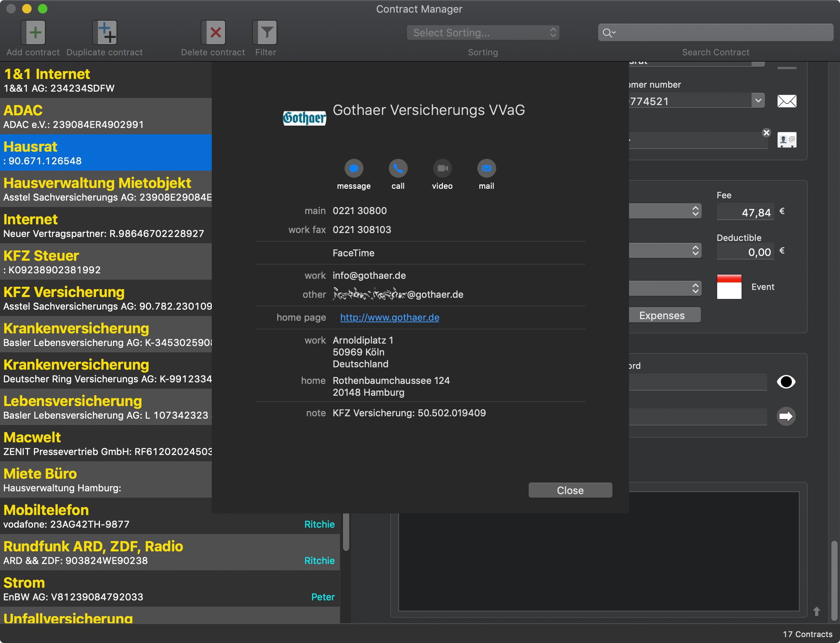This screenshot has width=840, height=643.
Task: Open the http://www.gothaer.de homepage link
Action: tap(390, 318)
